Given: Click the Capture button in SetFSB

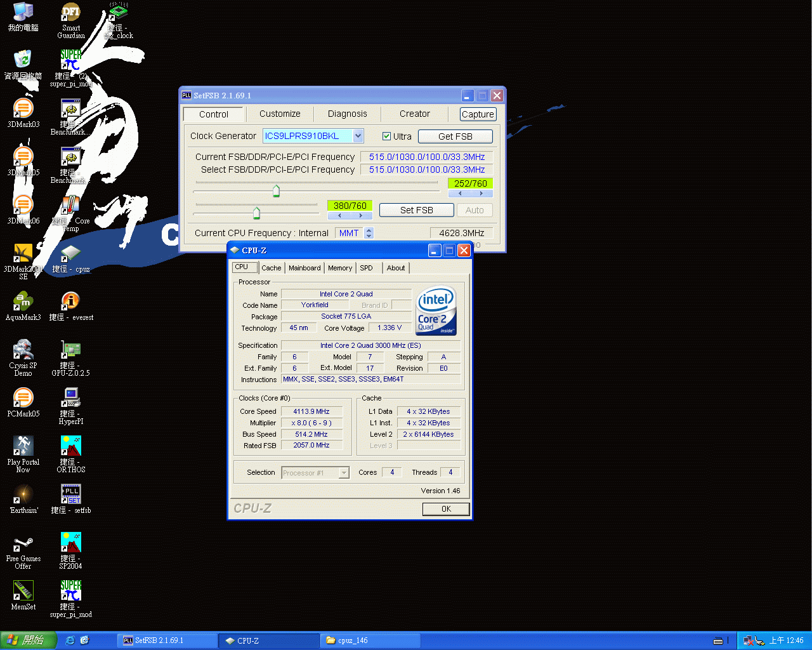Looking at the screenshot, I should pos(478,114).
